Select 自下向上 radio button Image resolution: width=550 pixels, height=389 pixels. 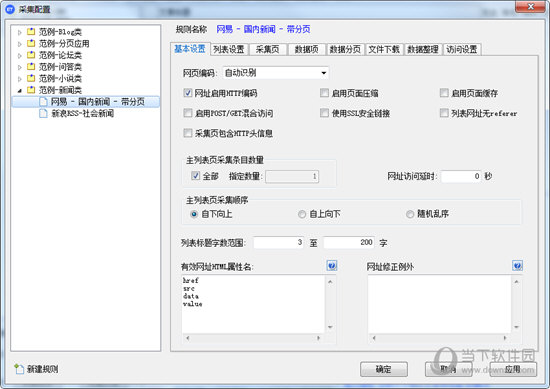point(194,214)
